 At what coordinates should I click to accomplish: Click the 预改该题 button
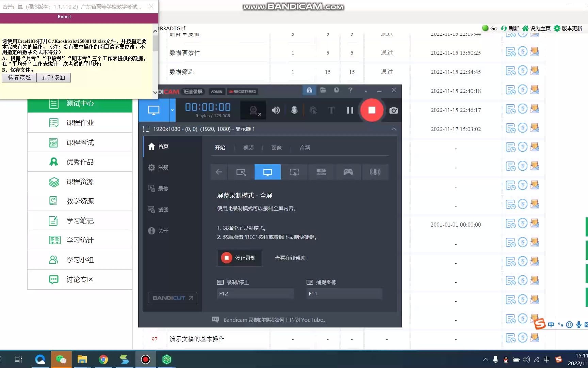pyautogui.click(x=54, y=78)
